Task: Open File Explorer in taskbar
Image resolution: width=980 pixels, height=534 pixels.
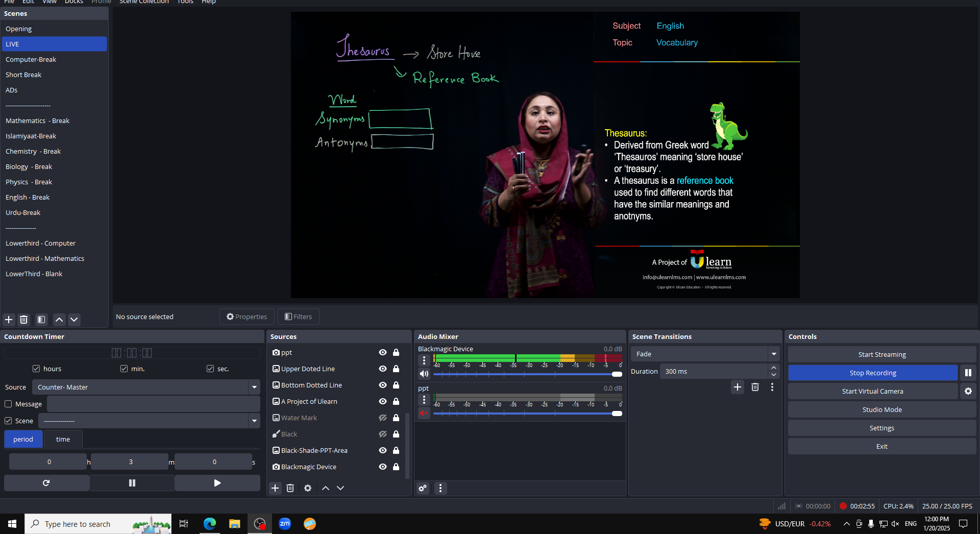Action: pyautogui.click(x=234, y=524)
